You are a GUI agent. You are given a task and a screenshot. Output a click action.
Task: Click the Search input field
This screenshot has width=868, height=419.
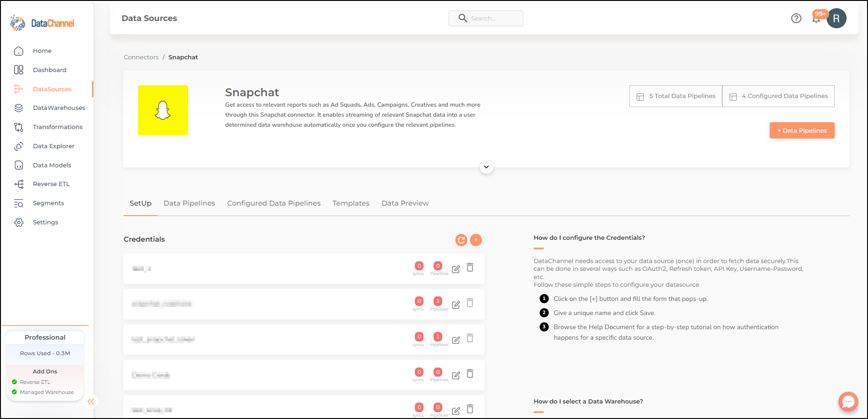[485, 18]
